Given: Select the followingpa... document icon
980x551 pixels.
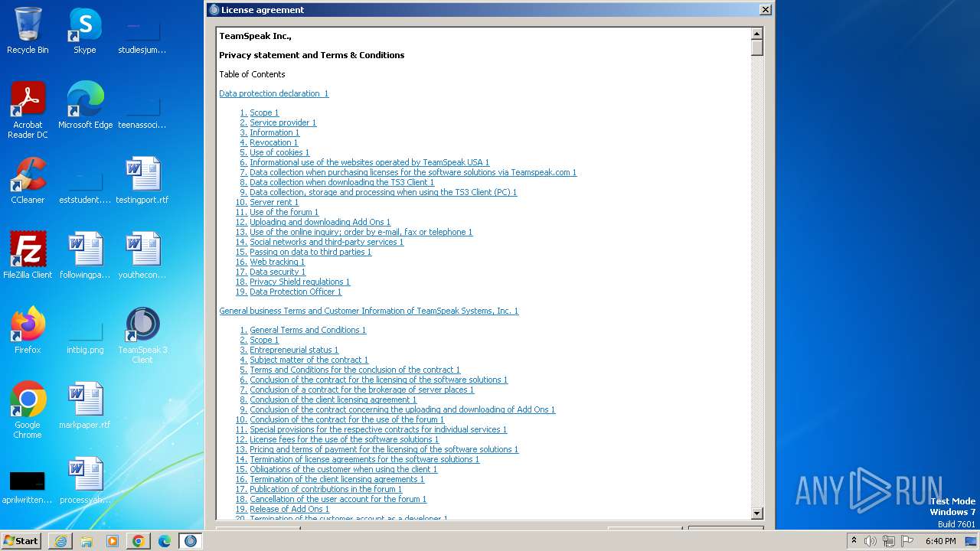Looking at the screenshot, I should 85,256.
